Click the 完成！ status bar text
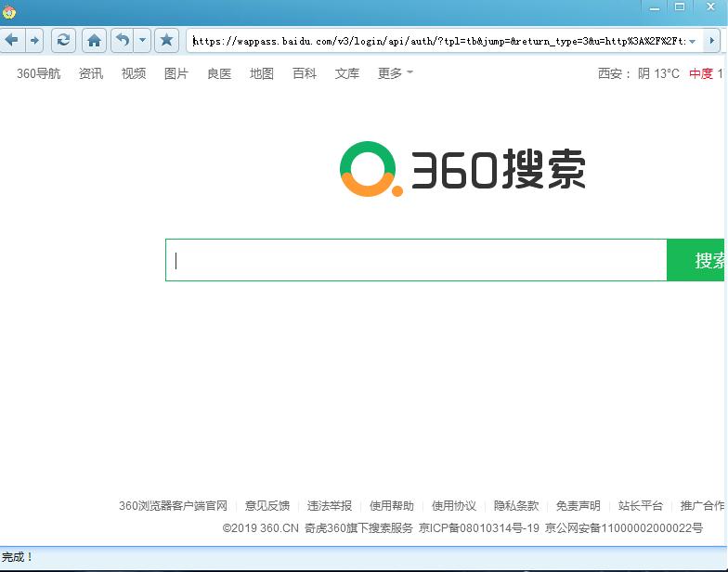 pos(17,557)
